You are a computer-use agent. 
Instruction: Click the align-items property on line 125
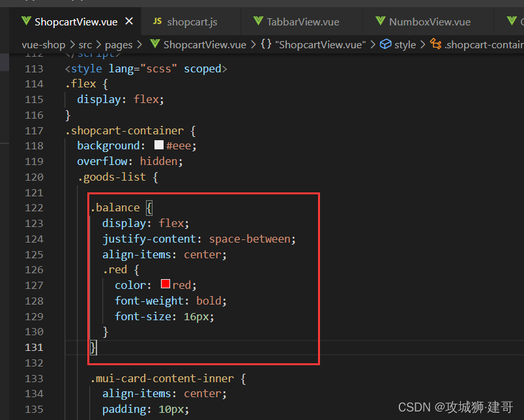coord(137,255)
